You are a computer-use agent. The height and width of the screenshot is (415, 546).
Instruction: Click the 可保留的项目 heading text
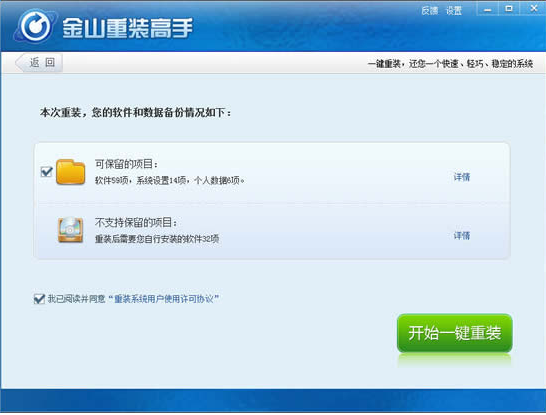pyautogui.click(x=126, y=164)
